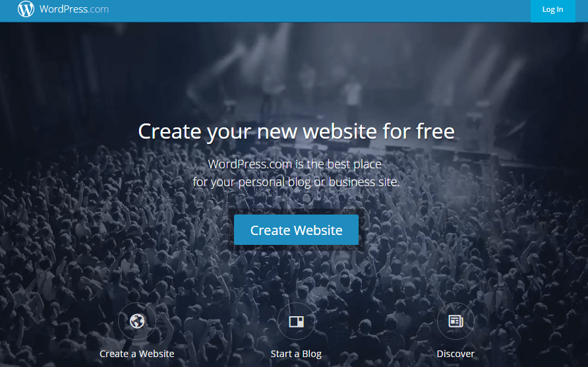Open the Start a Blog layout icon
Image resolution: width=588 pixels, height=367 pixels.
pos(296,321)
